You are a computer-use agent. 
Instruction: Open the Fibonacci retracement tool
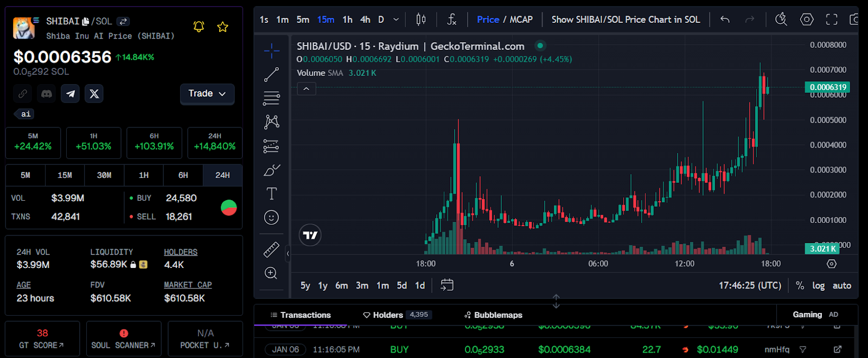point(271,98)
